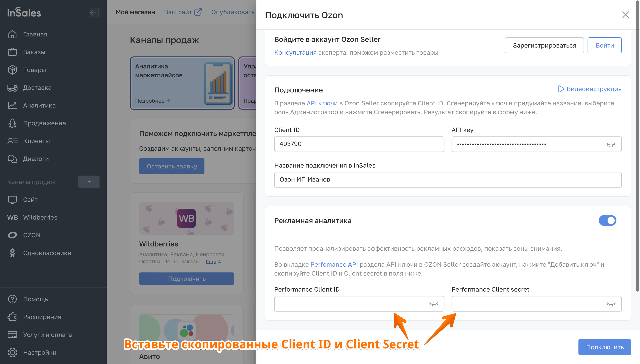Show the Performance Client ID value
Viewport: 640px width, 364px height.
click(x=434, y=304)
